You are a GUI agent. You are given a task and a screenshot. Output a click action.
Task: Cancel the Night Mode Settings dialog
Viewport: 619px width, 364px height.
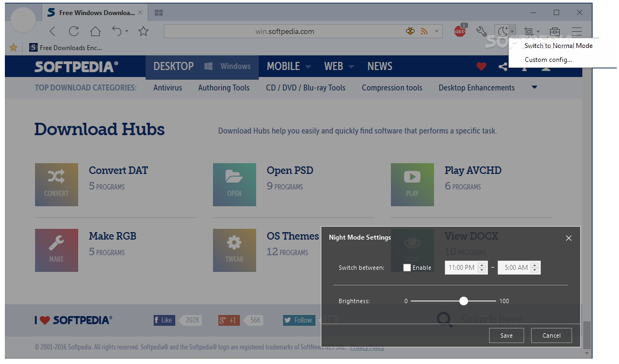coord(552,335)
